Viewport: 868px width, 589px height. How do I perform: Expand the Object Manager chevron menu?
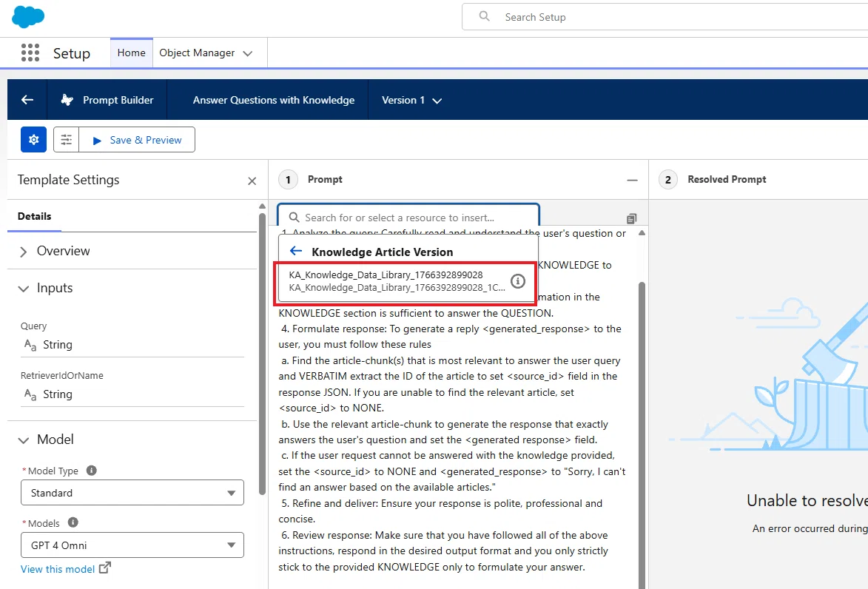tap(248, 54)
